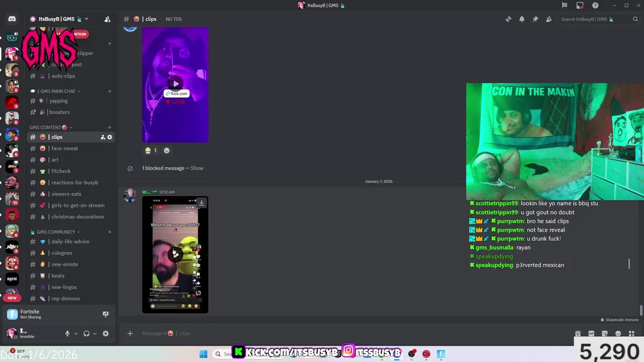The height and width of the screenshot is (362, 644).
Task: Share Fortnite screen icon
Action: (106, 314)
